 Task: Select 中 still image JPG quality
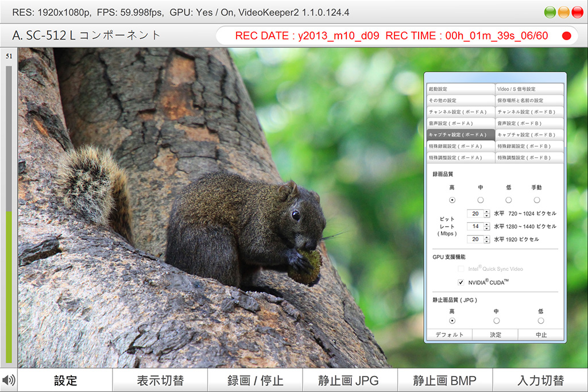pos(497,321)
